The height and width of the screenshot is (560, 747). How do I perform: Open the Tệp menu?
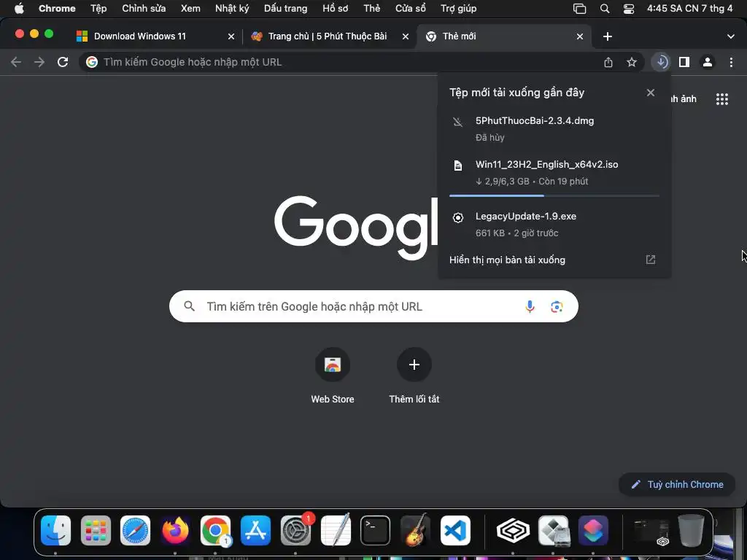point(98,8)
